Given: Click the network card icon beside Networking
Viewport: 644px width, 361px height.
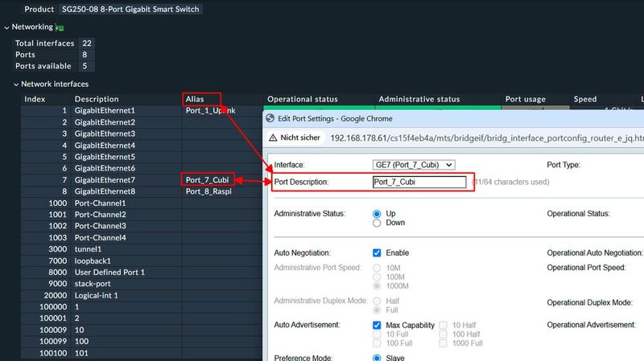Looking at the screenshot, I should coord(60,27).
